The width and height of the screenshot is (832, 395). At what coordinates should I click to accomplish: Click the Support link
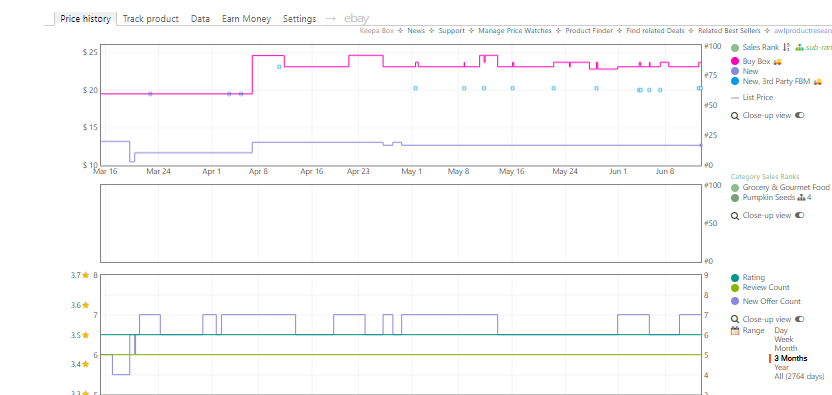point(452,31)
